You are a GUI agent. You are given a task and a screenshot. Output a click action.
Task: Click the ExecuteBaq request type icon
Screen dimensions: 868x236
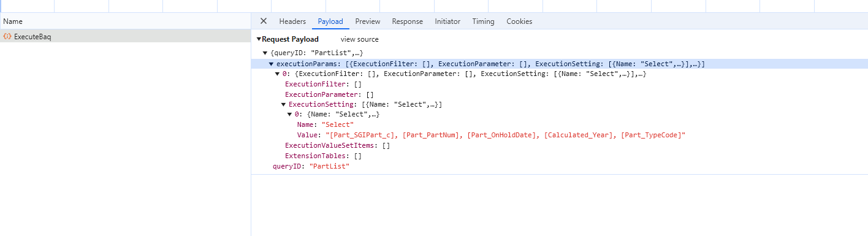point(7,37)
